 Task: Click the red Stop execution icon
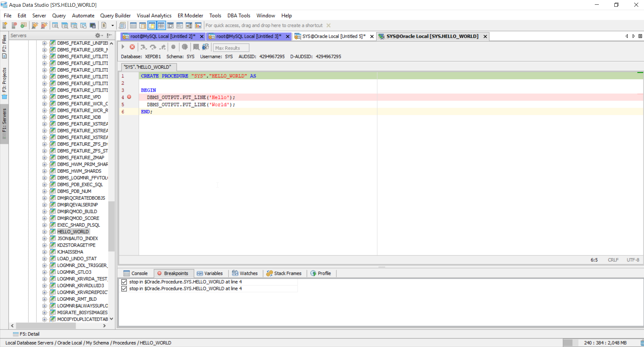pos(132,47)
